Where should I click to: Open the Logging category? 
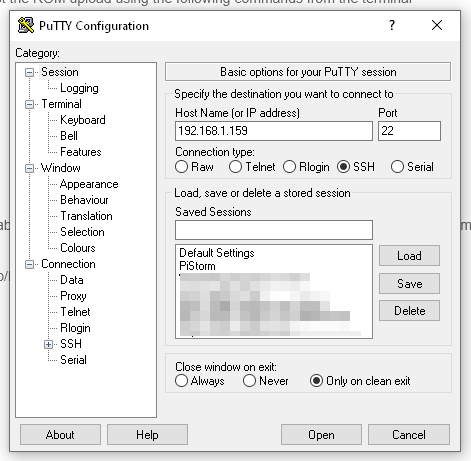pos(79,88)
